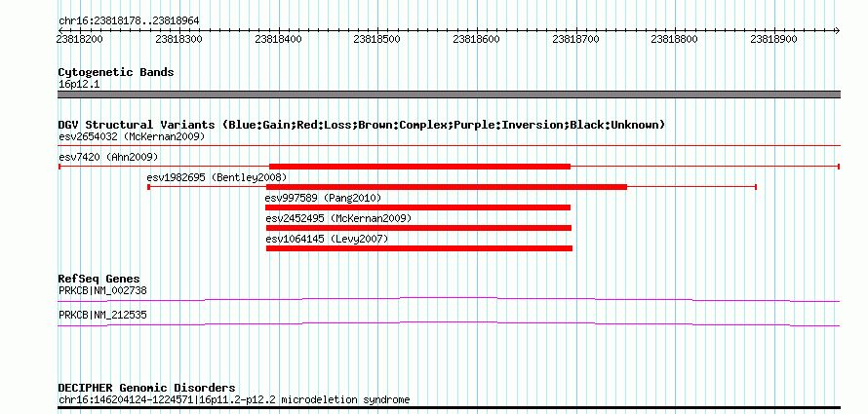Click the magenta PRKCB NM_002738 transcript line
Image resolution: width=868 pixels, height=414 pixels.
pyautogui.click(x=449, y=300)
